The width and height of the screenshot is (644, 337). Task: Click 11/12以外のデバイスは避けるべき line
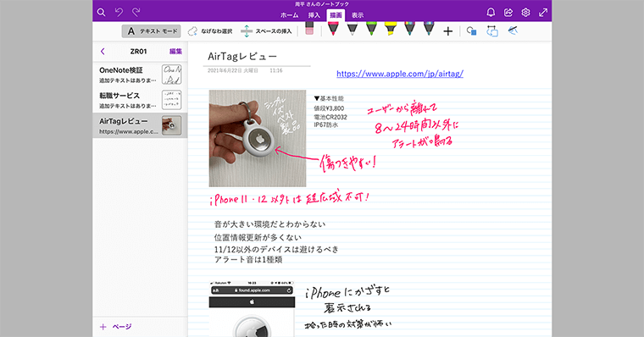276,249
